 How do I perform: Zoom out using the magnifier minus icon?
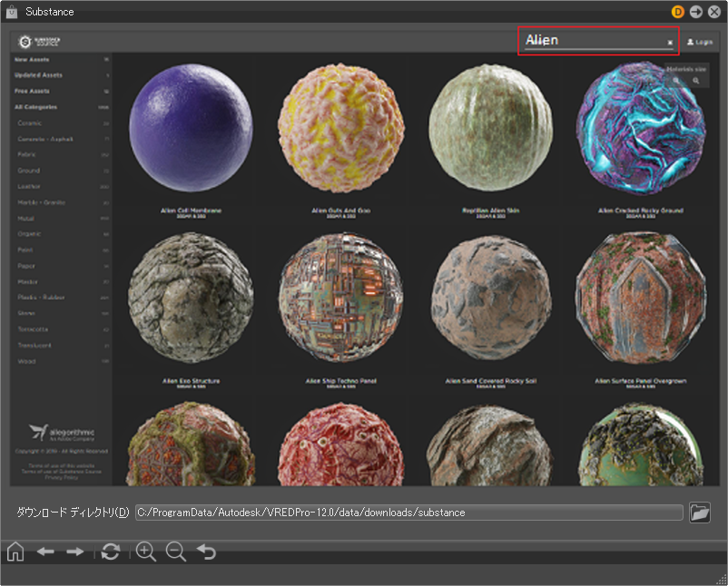pyautogui.click(x=176, y=552)
